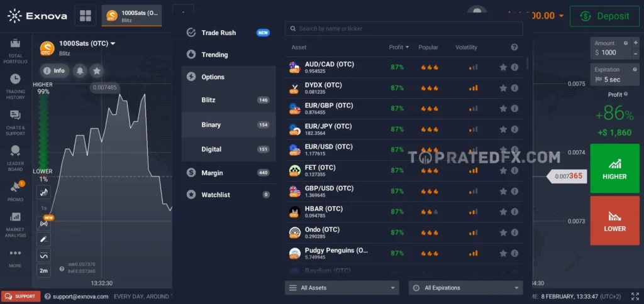Click the asset search field
This screenshot has height=304, width=644.
[404, 29]
